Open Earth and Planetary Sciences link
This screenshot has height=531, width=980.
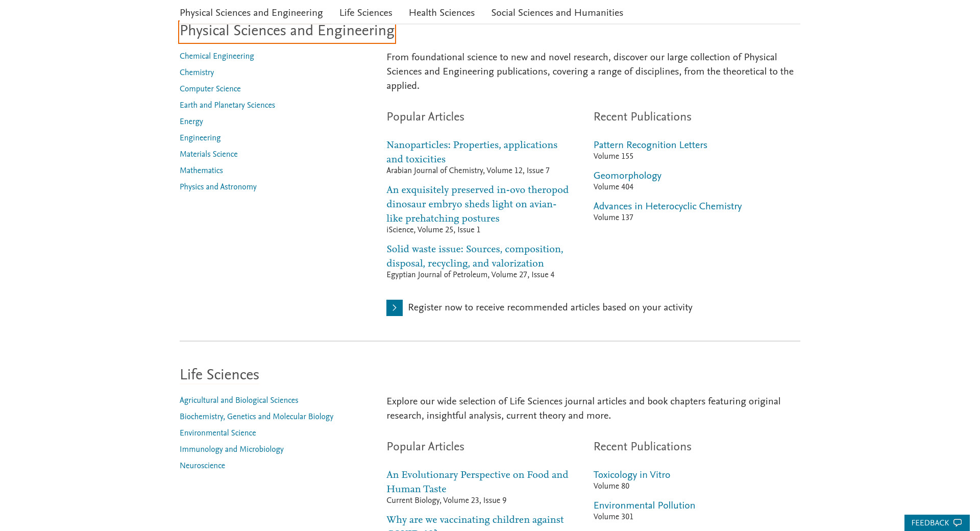click(227, 105)
